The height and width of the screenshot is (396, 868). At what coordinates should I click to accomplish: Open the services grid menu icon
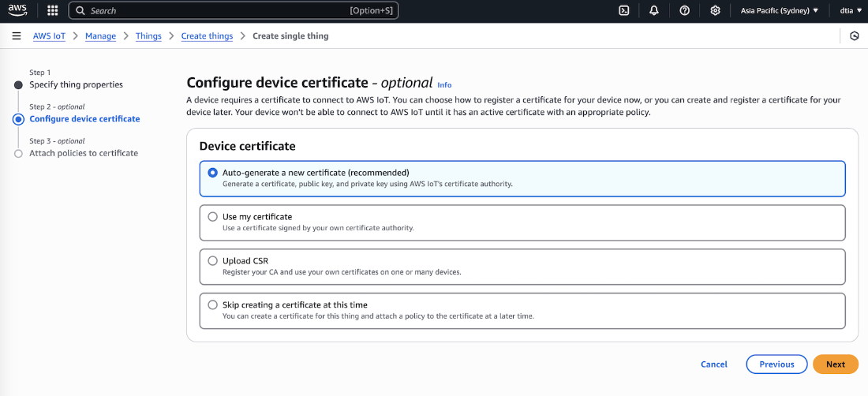coord(52,10)
